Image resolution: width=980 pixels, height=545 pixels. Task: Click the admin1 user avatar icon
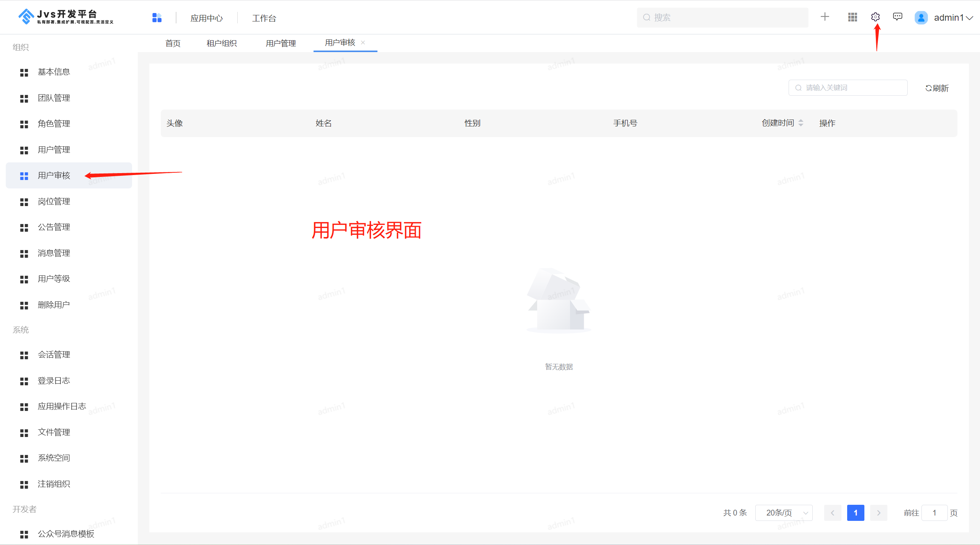coord(921,18)
